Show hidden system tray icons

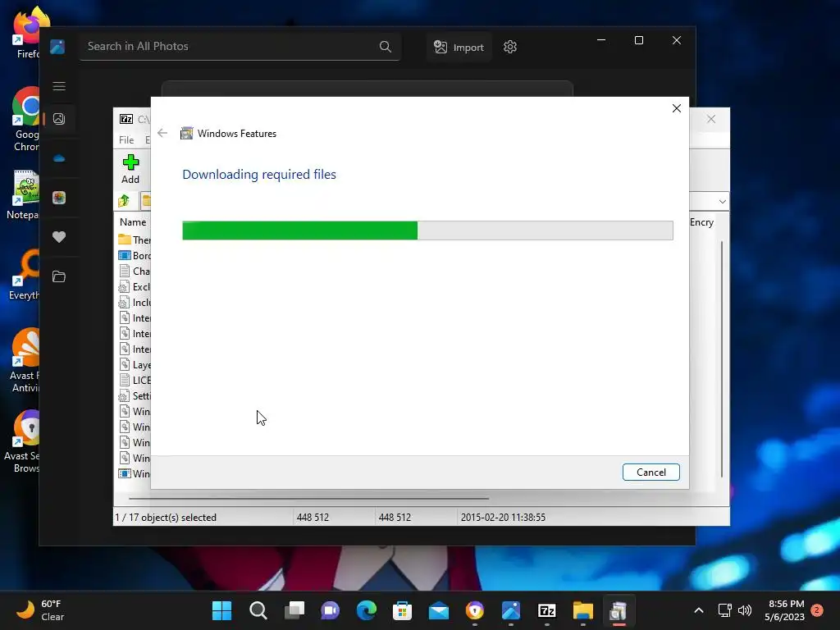point(699,610)
